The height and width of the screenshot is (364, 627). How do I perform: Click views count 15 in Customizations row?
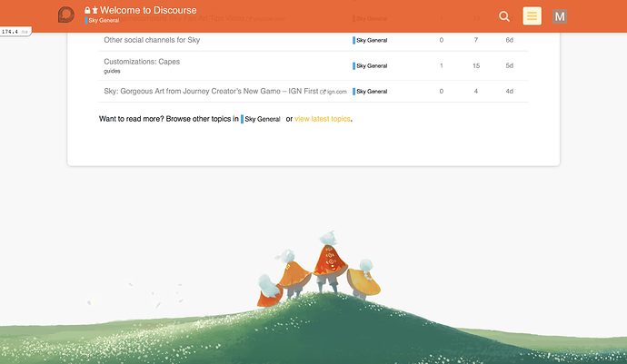point(476,65)
